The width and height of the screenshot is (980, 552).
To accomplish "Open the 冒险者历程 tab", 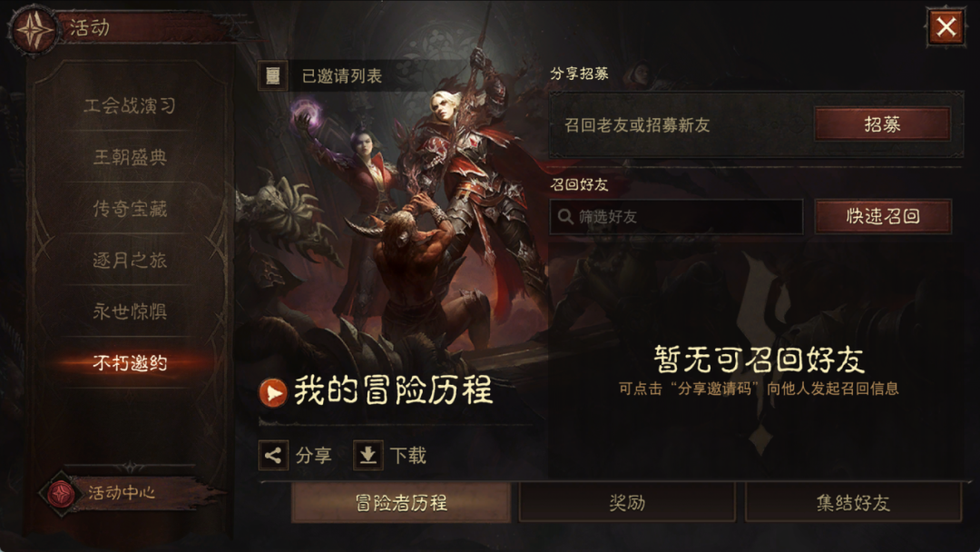I will (x=401, y=503).
